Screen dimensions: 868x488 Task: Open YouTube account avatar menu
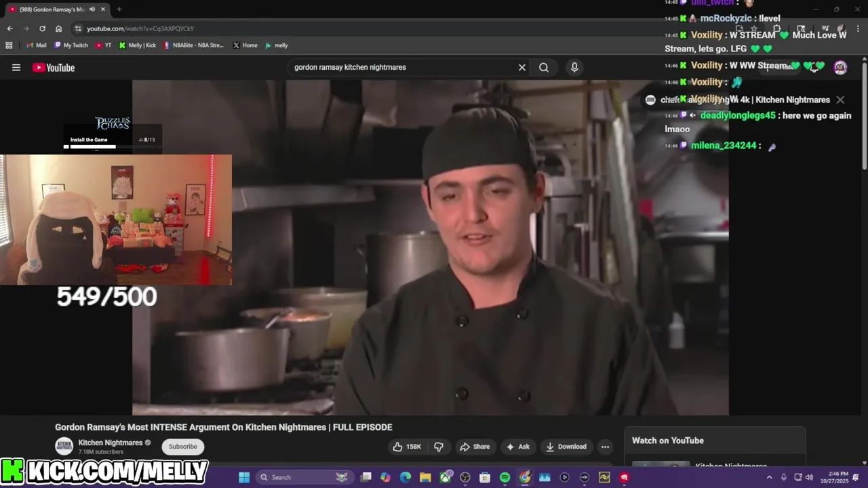(x=840, y=67)
